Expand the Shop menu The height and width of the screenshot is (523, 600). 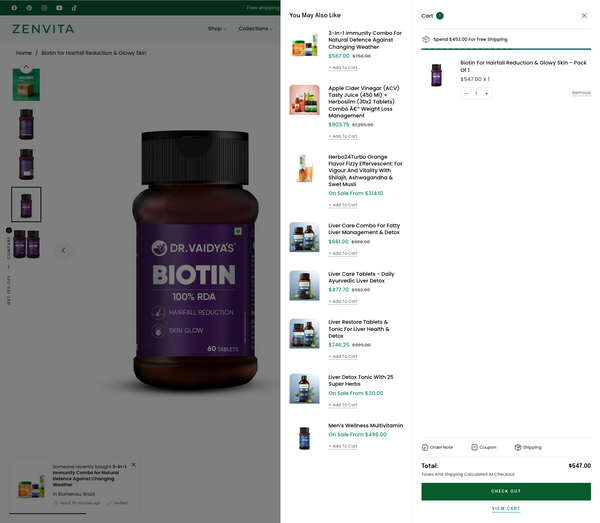click(217, 29)
